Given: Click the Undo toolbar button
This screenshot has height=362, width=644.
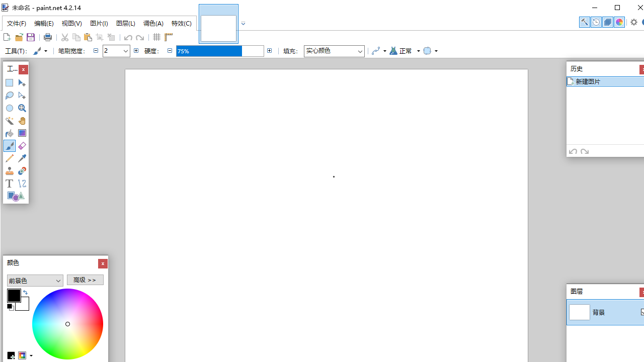Looking at the screenshot, I should point(128,37).
